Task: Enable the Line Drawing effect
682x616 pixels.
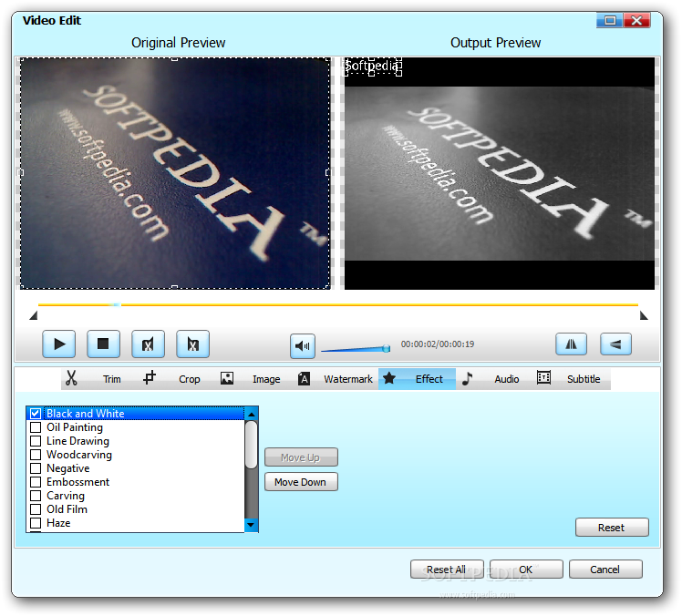Action: [x=36, y=441]
